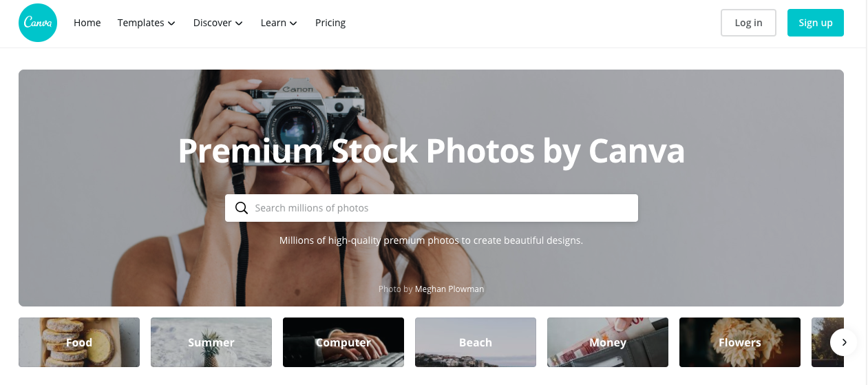Browse the Beach photo category
Viewport: 868px width, 385px height.
pos(476,342)
